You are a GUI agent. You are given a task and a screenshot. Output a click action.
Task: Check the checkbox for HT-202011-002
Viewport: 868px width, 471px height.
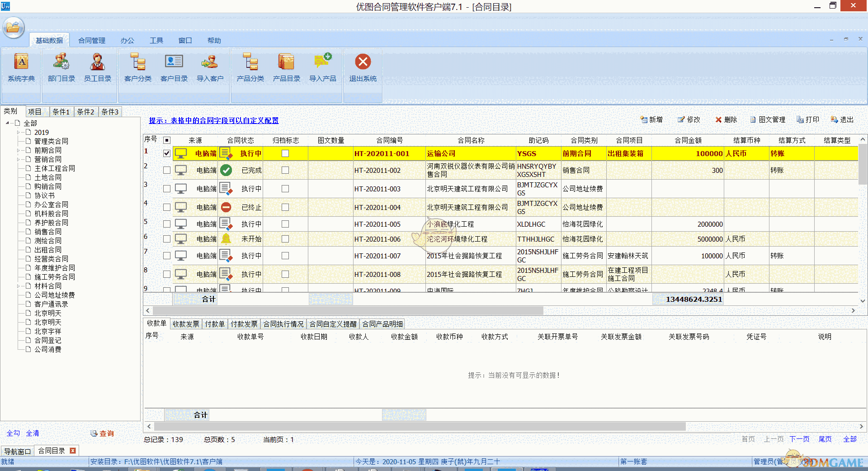coord(167,170)
